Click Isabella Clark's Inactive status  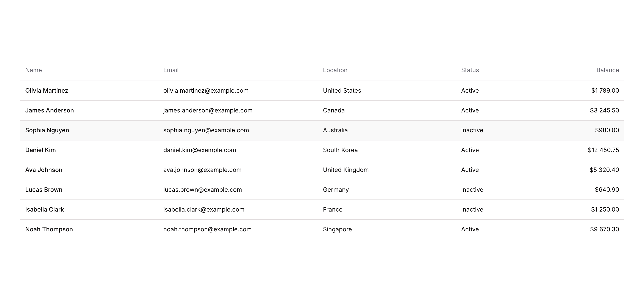click(x=472, y=210)
